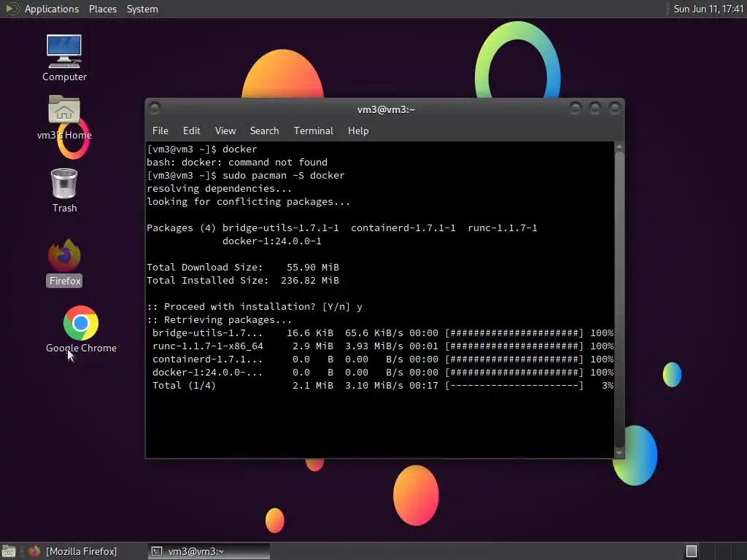Click the 'Total (1/4)' progress row
Image resolution: width=747 pixels, height=560 pixels.
coord(382,385)
